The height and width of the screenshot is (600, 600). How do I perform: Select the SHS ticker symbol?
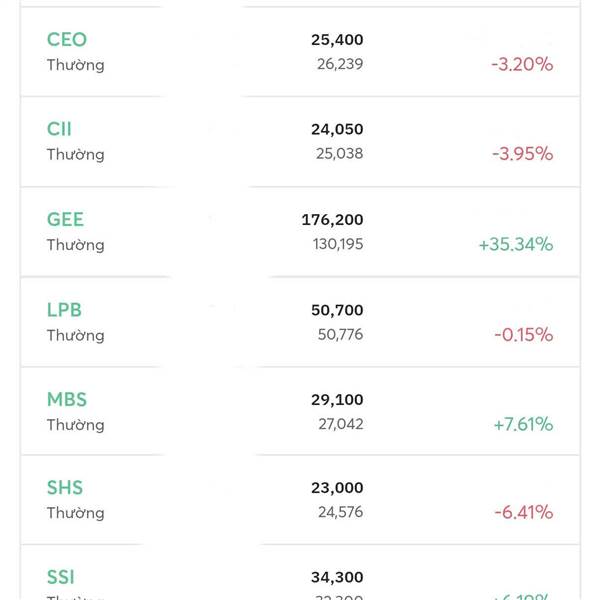65,487
